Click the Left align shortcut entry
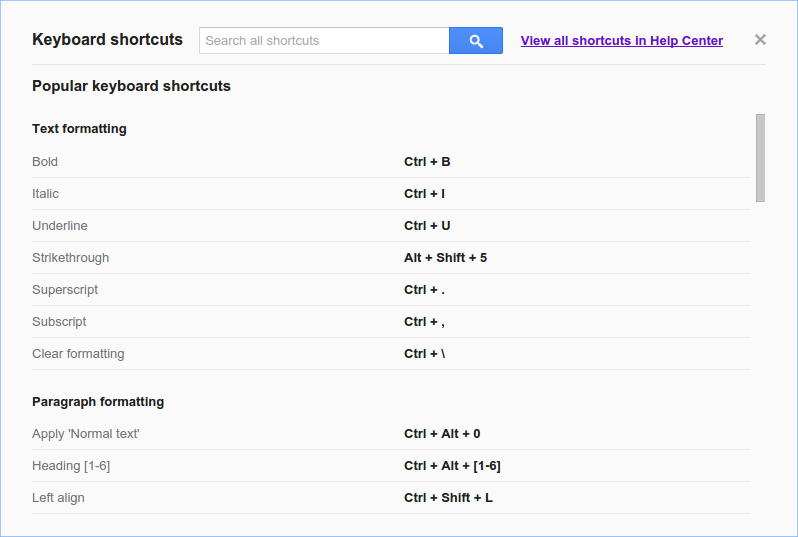The image size is (798, 537). point(58,498)
